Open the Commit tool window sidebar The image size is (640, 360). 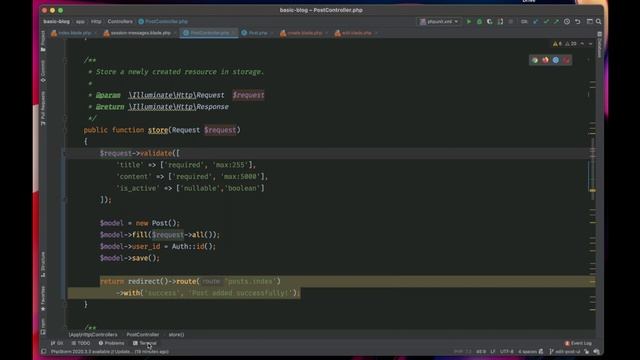point(43,71)
